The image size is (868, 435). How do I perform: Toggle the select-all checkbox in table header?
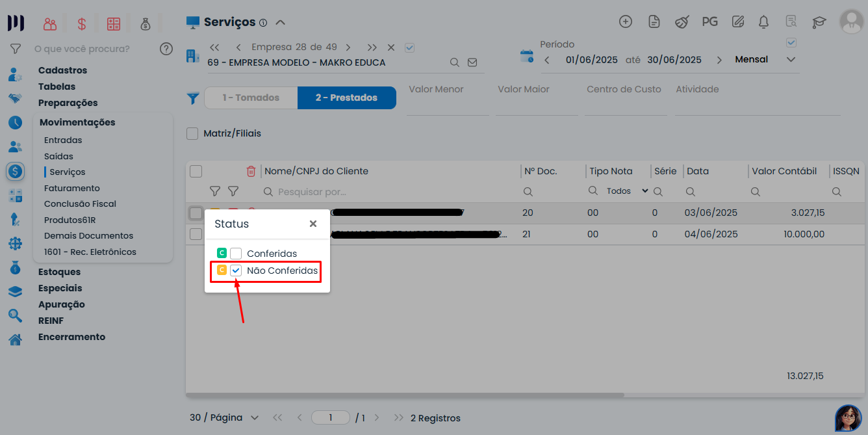tap(196, 171)
